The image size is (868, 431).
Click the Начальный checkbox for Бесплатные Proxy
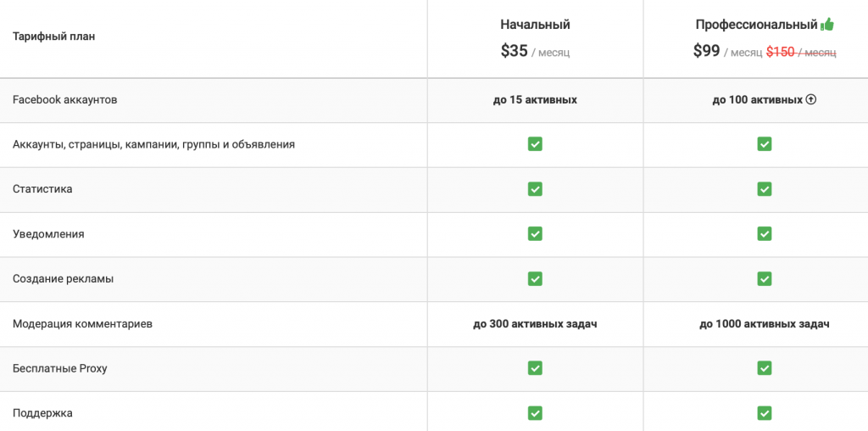535,368
